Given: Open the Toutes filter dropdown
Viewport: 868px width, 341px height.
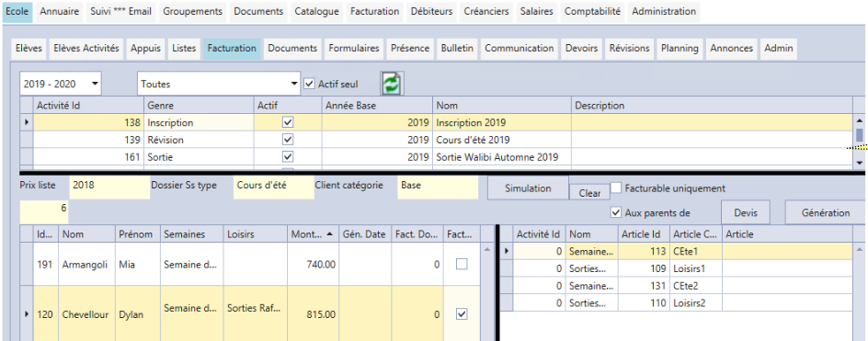Looking at the screenshot, I should click(x=294, y=85).
